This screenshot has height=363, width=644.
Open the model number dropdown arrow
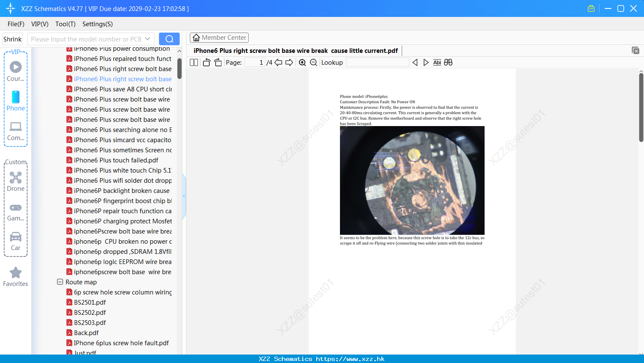tap(148, 39)
